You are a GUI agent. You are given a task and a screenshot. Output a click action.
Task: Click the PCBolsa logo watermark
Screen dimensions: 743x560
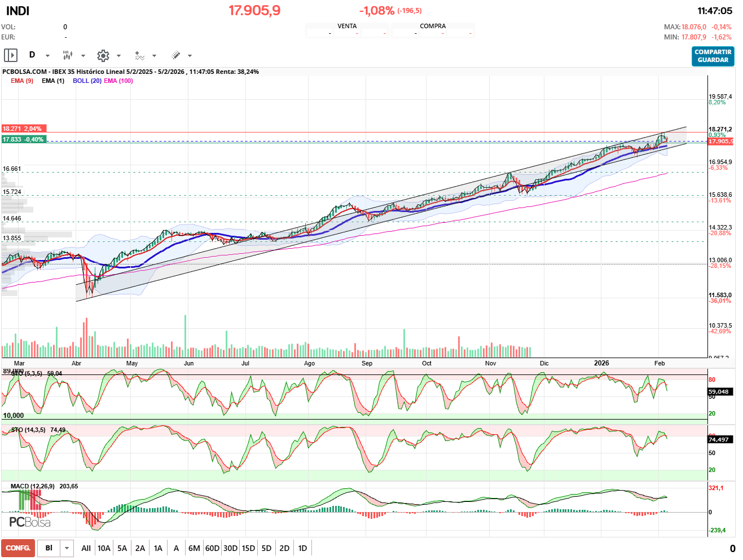[x=30, y=522]
